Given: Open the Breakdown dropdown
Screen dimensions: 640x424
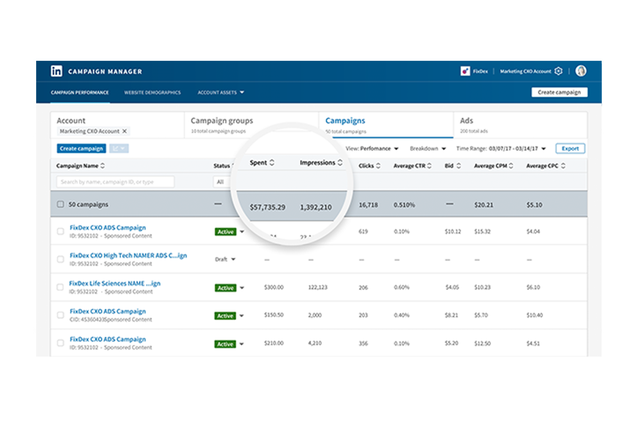Looking at the screenshot, I should coord(428,149).
